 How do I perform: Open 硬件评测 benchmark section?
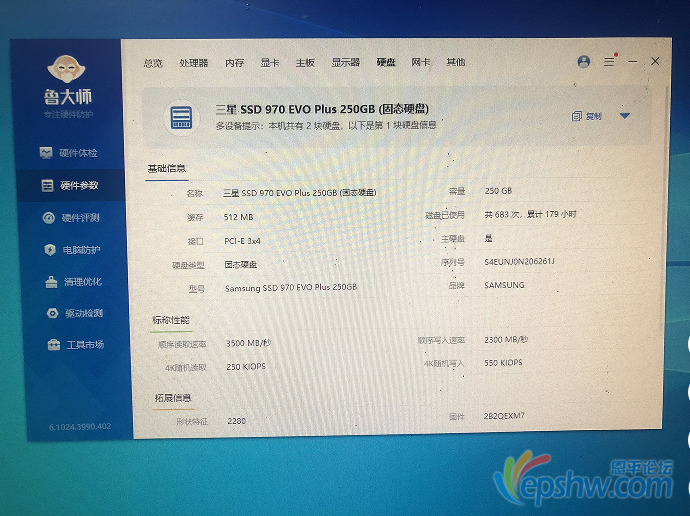point(71,217)
